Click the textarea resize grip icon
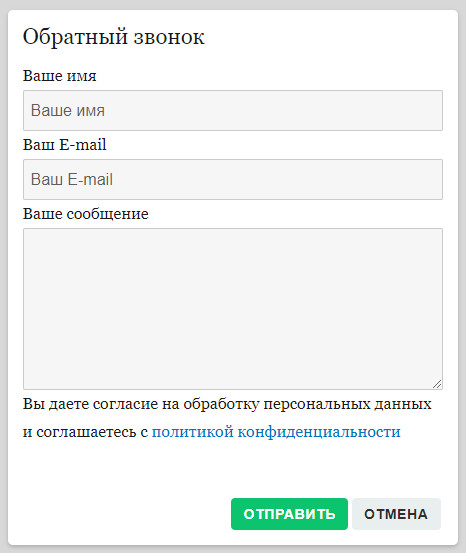The image size is (466, 553). click(437, 384)
